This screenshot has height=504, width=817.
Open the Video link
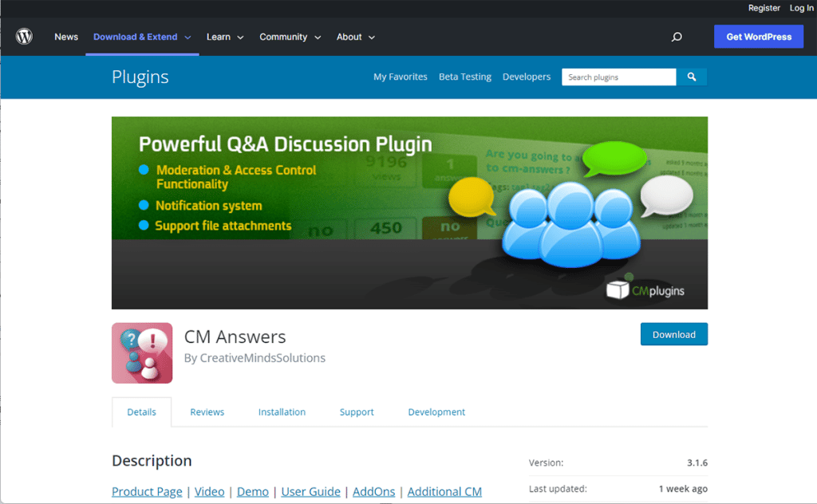[x=210, y=491]
